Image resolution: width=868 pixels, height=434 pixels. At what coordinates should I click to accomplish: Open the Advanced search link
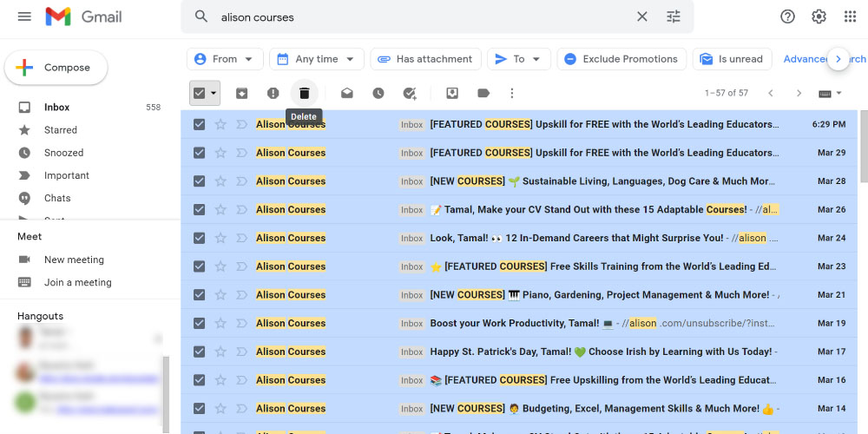pyautogui.click(x=825, y=59)
